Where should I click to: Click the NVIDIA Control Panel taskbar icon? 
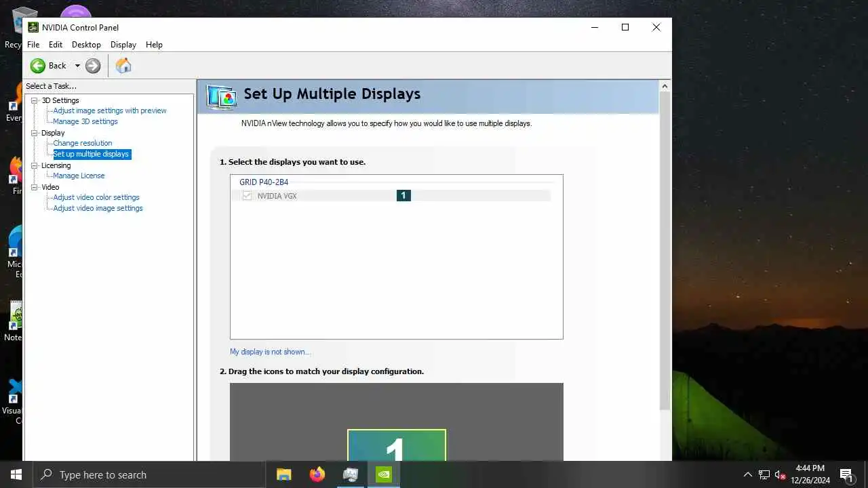click(384, 474)
